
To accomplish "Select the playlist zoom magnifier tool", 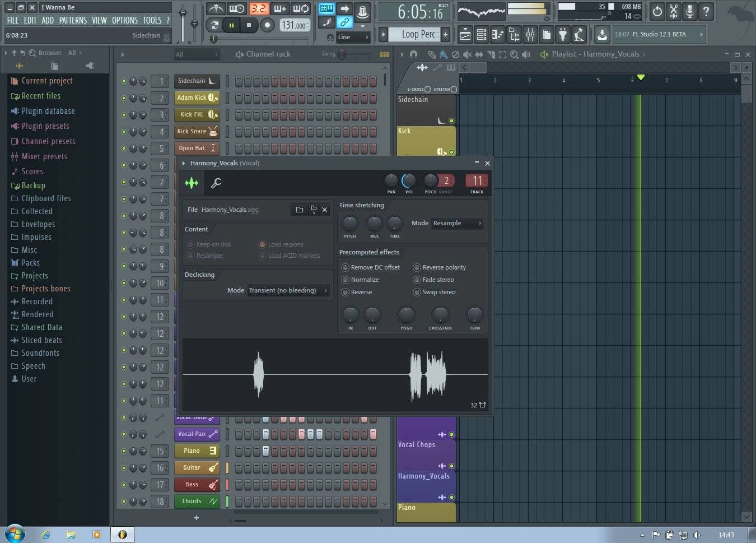I will pyautogui.click(x=514, y=54).
